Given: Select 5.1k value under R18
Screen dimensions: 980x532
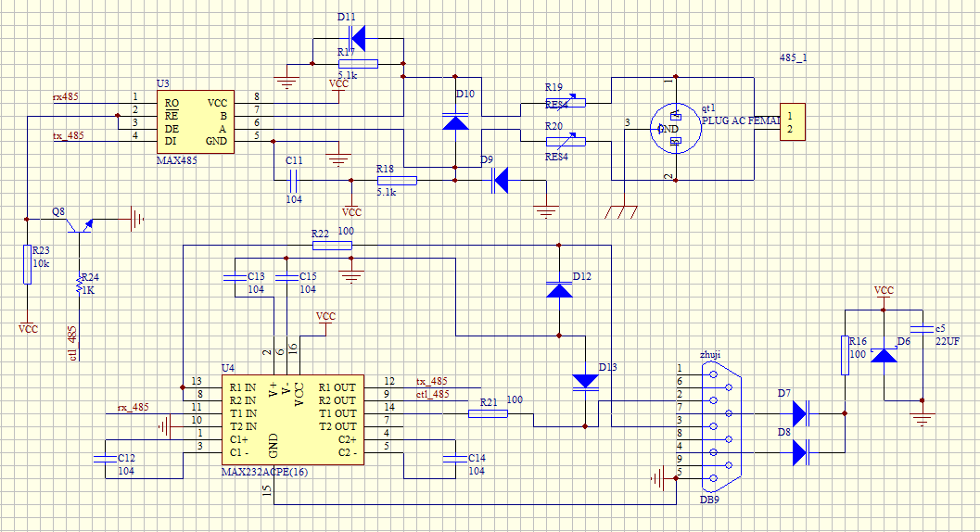Looking at the screenshot, I should [387, 193].
